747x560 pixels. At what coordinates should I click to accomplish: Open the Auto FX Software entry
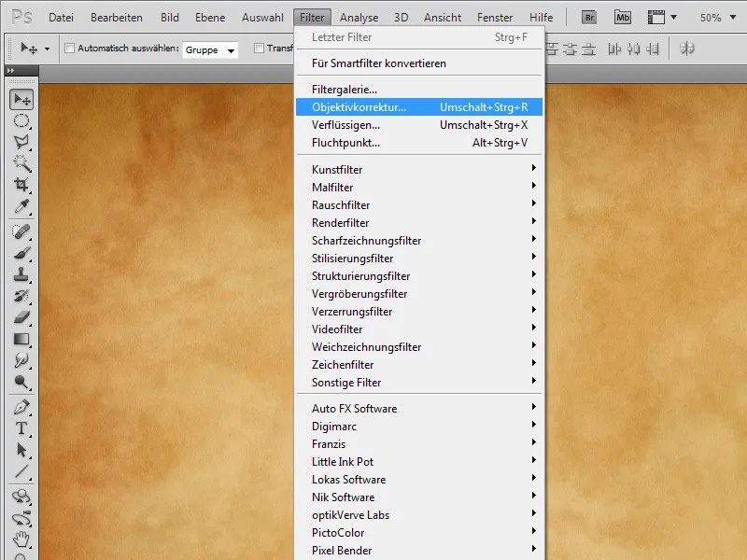point(418,409)
